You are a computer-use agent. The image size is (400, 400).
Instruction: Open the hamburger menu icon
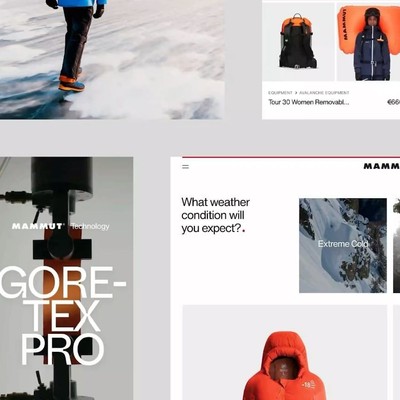tap(185, 167)
